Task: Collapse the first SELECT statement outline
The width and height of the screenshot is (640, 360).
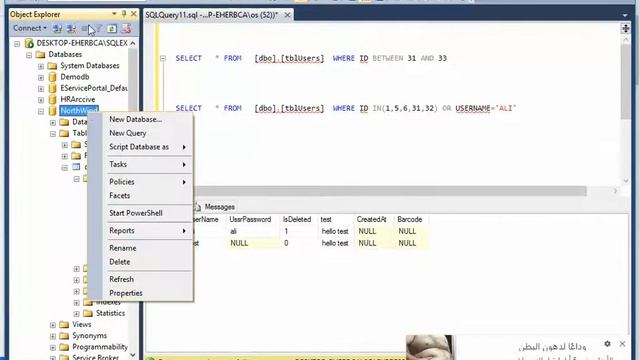Action: click(x=163, y=58)
